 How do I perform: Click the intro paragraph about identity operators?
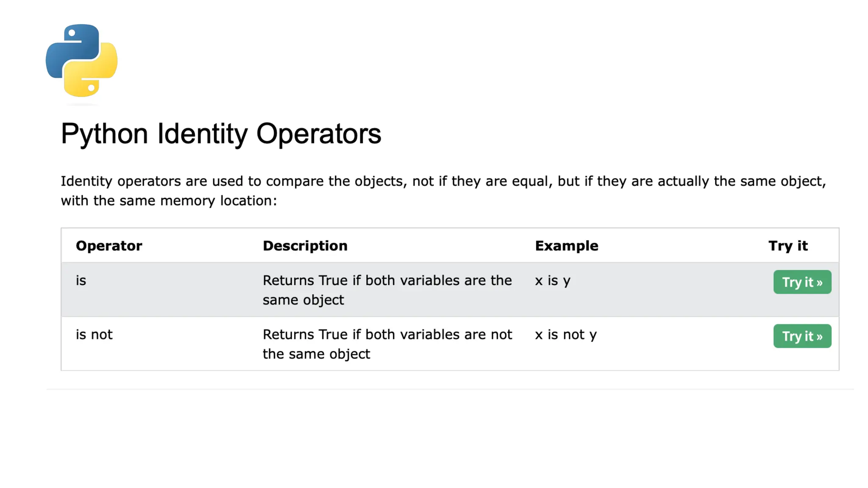point(443,191)
